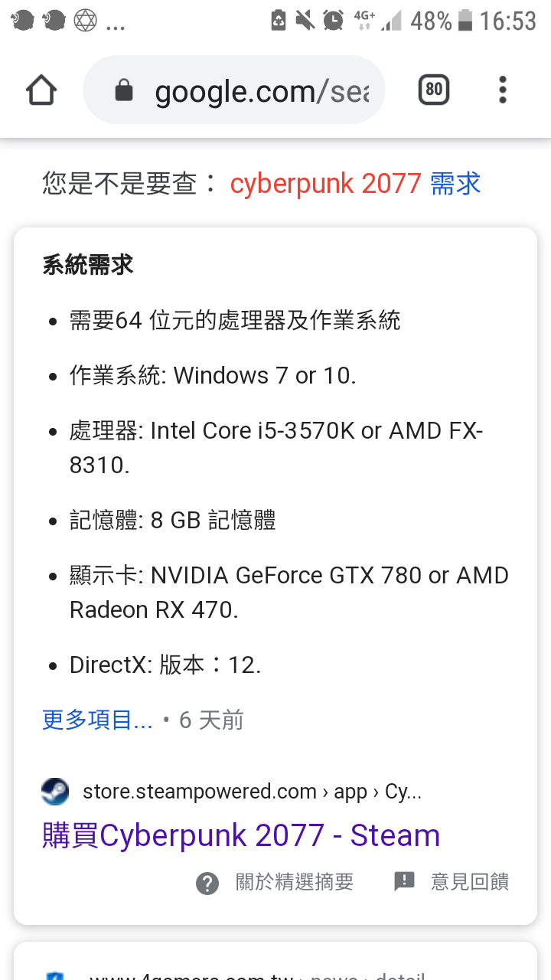Image resolution: width=551 pixels, height=980 pixels.
Task: Open the Chrome three-dot menu
Action: tap(503, 90)
